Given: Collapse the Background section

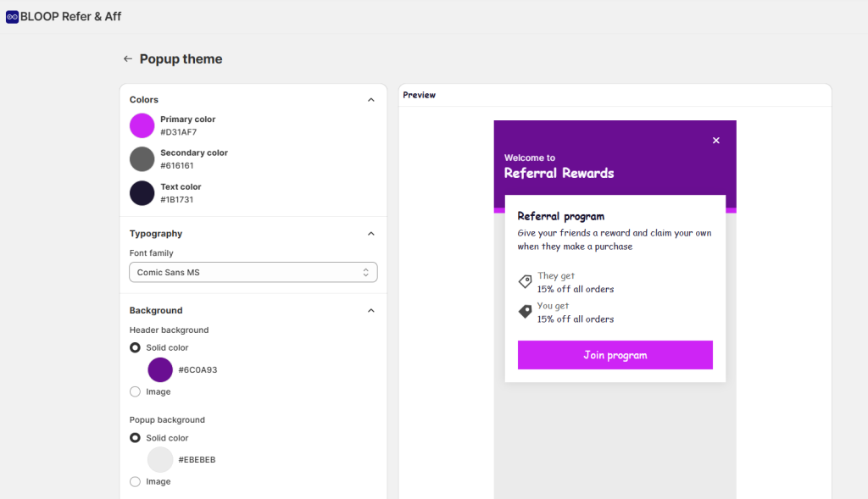Looking at the screenshot, I should click(x=370, y=310).
